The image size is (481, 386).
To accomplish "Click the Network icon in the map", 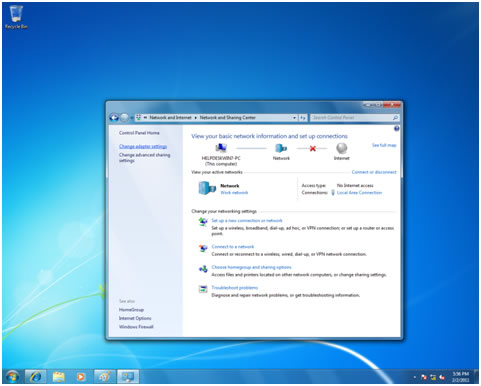I will [x=281, y=148].
